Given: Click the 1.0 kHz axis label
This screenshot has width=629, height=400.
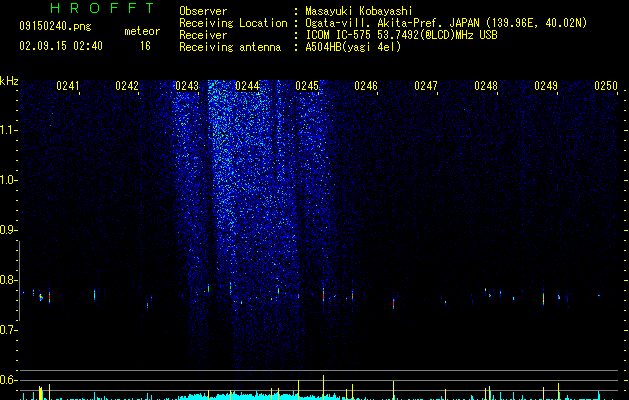Looking at the screenshot, I should pyautogui.click(x=8, y=180).
